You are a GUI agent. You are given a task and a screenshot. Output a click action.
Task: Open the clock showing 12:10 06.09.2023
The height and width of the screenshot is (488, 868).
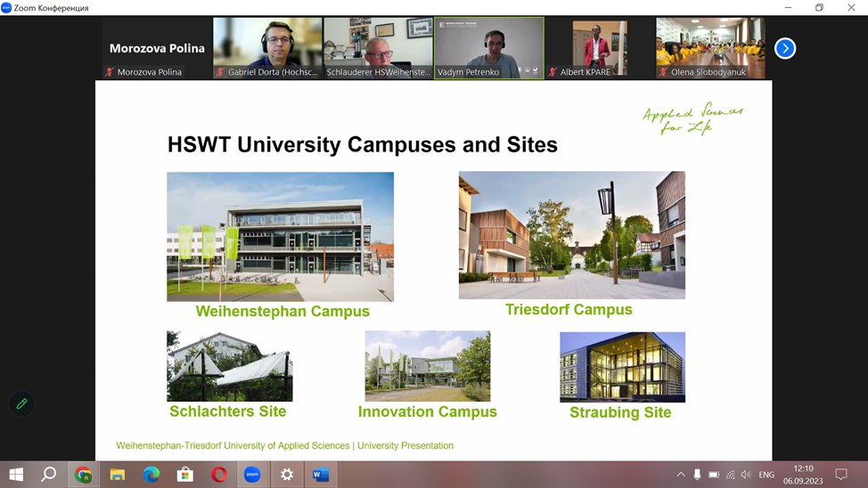pos(803,475)
